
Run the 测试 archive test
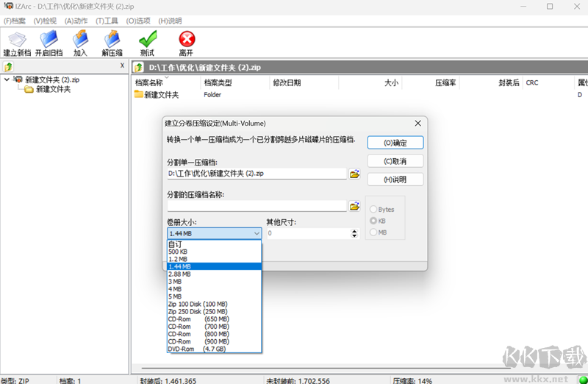click(148, 39)
